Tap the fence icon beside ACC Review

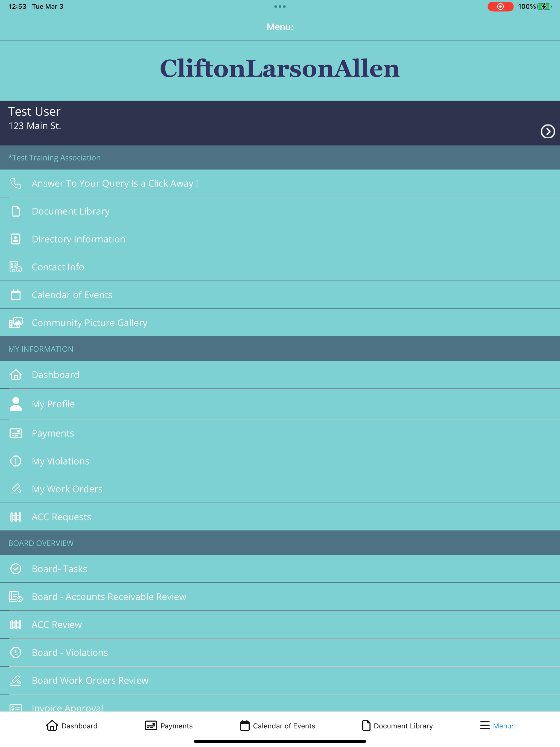coord(16,625)
